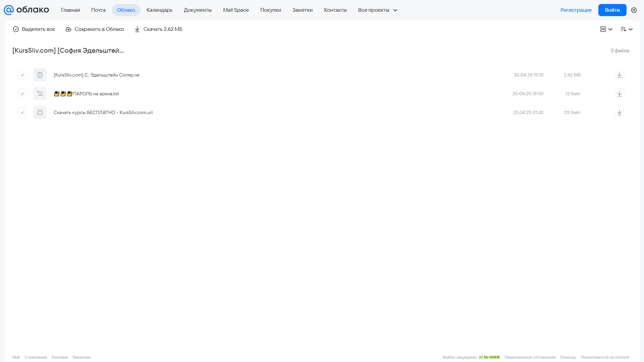This screenshot has width=644, height=362.
Task: Click the rar archive file type icon
Action: coord(40,75)
